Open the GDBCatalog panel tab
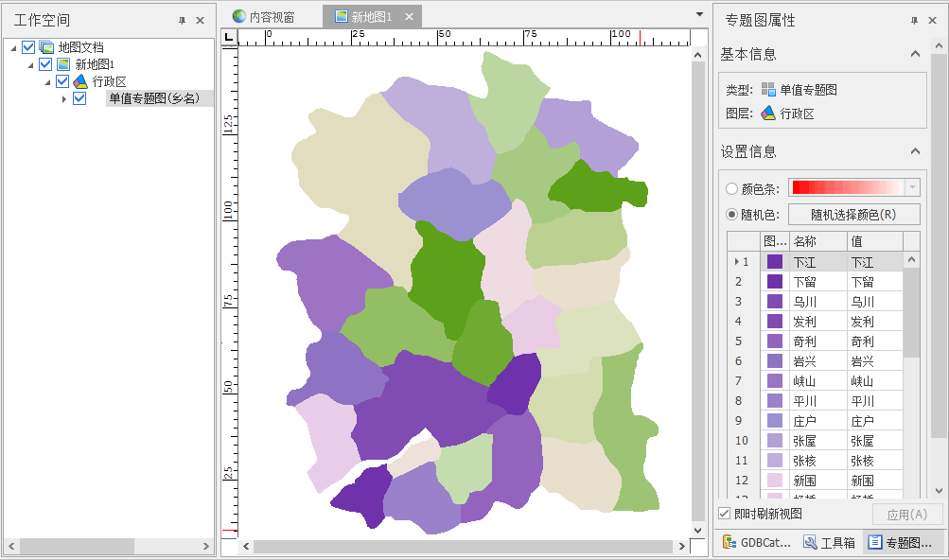This screenshot has height=560, width=949. (x=757, y=542)
